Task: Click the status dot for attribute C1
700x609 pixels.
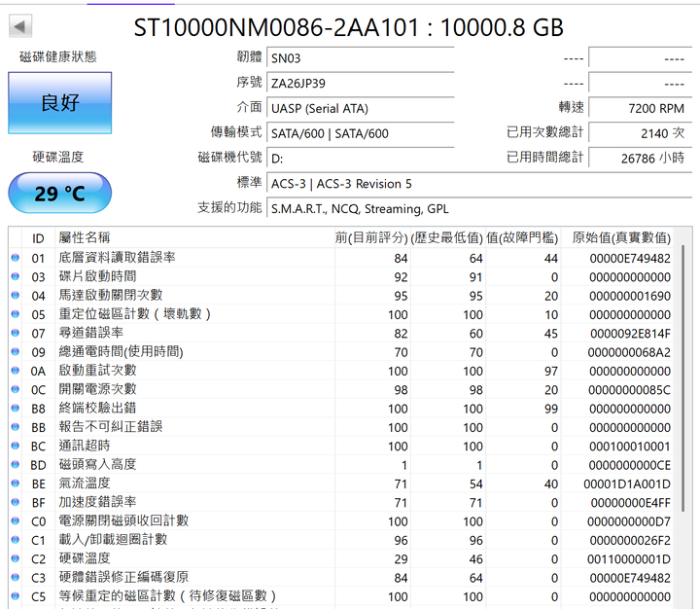Action: (x=16, y=540)
